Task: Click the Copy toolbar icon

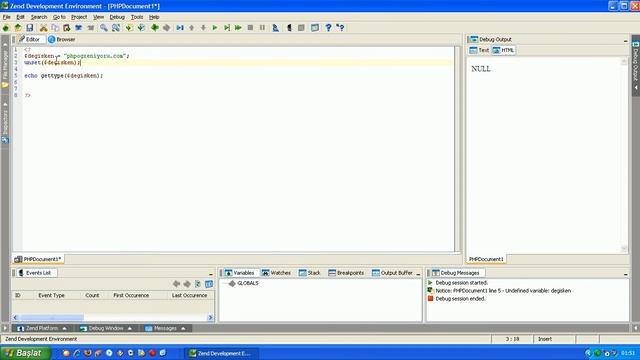Action: (55, 28)
